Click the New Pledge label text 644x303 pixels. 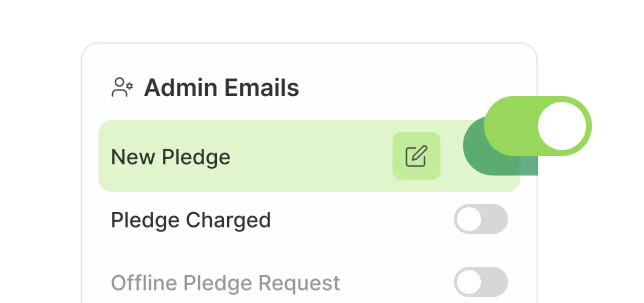(x=170, y=157)
